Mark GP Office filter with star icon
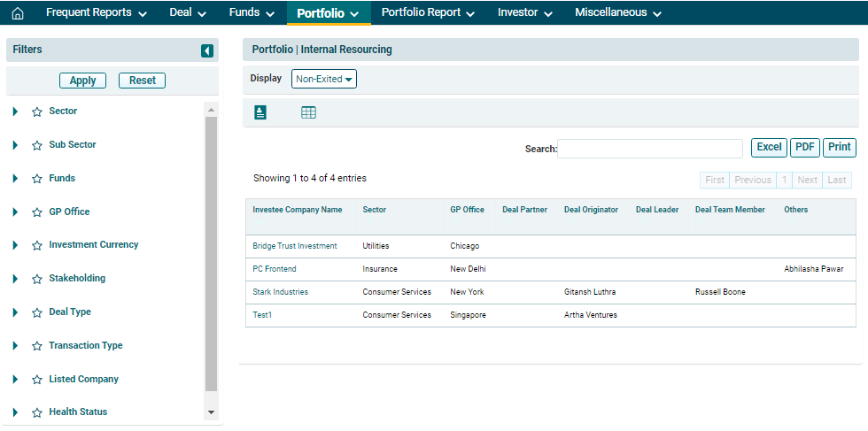The height and width of the screenshot is (431, 868). tap(37, 212)
